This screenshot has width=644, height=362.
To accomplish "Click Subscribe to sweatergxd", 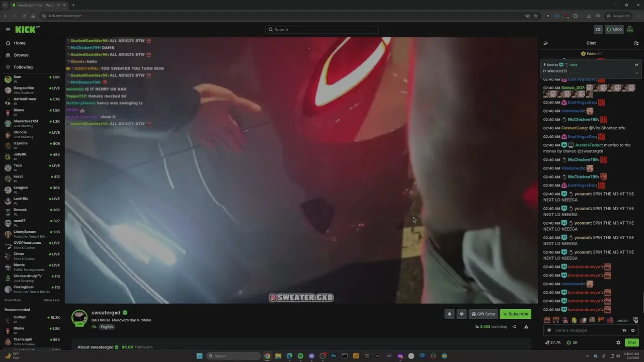I will pyautogui.click(x=515, y=314).
